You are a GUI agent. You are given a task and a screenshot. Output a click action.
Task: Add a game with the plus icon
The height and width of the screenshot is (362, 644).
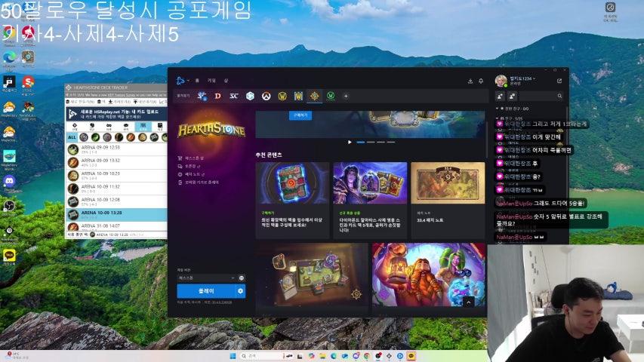click(346, 96)
